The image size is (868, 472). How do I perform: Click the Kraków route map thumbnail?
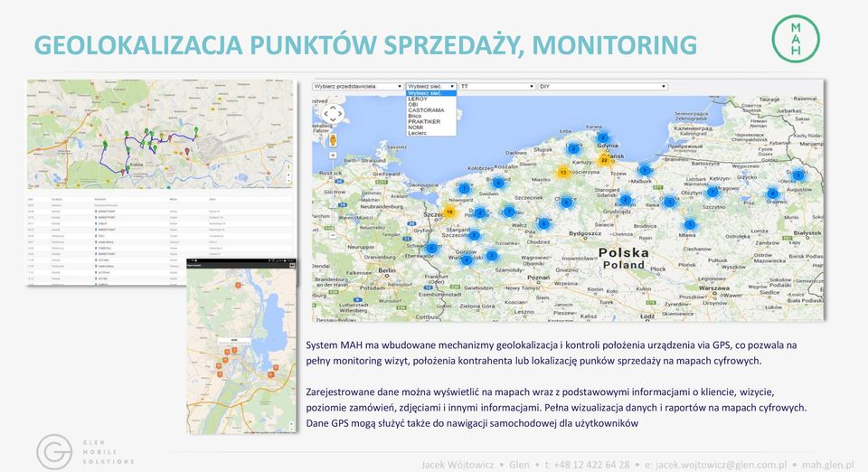point(160,134)
